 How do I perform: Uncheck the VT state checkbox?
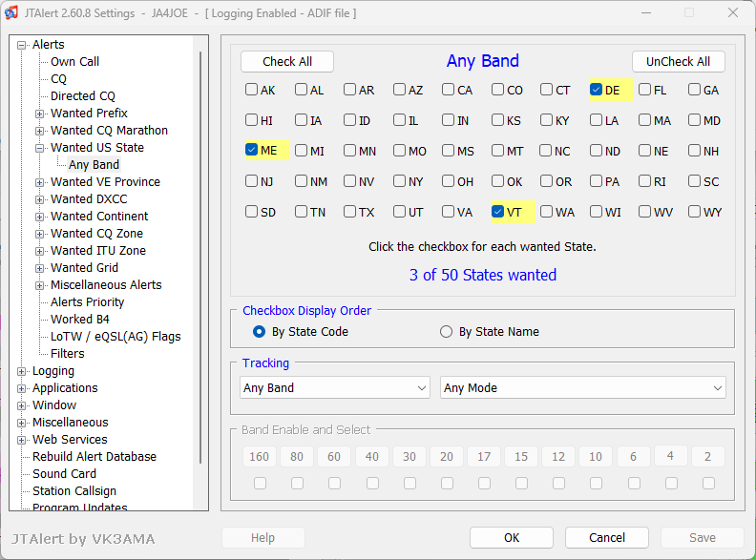(x=497, y=212)
